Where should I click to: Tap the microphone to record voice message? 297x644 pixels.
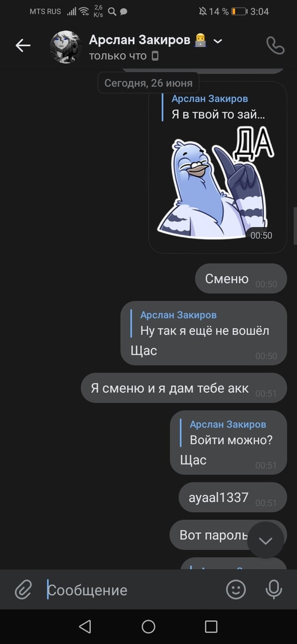[x=274, y=590]
